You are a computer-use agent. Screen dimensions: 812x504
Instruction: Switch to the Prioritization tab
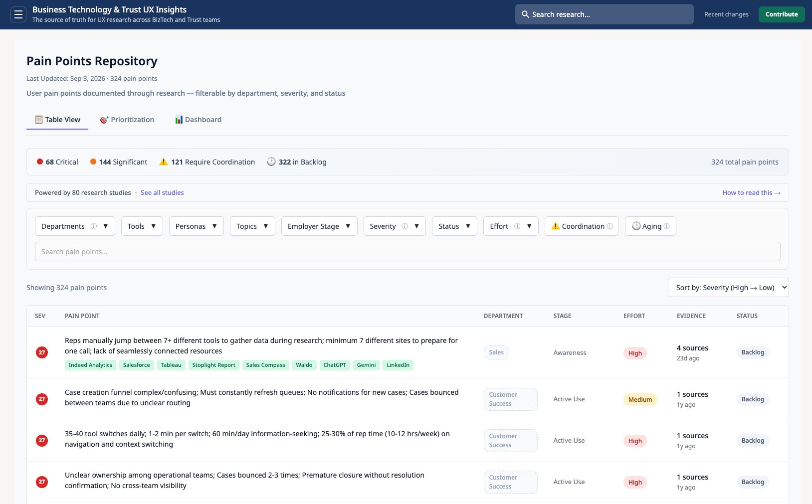click(x=127, y=120)
